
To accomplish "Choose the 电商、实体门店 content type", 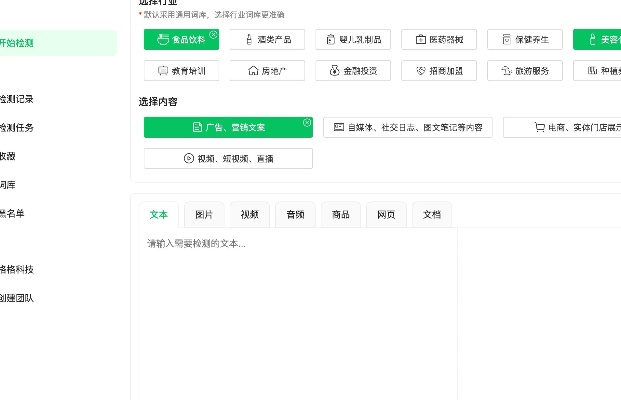I will [562, 128].
